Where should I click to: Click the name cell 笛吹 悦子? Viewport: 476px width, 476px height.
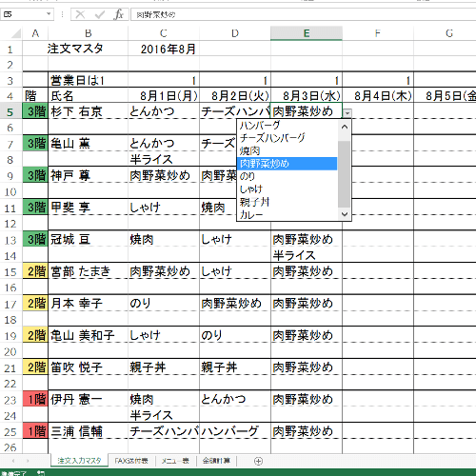click(89, 367)
